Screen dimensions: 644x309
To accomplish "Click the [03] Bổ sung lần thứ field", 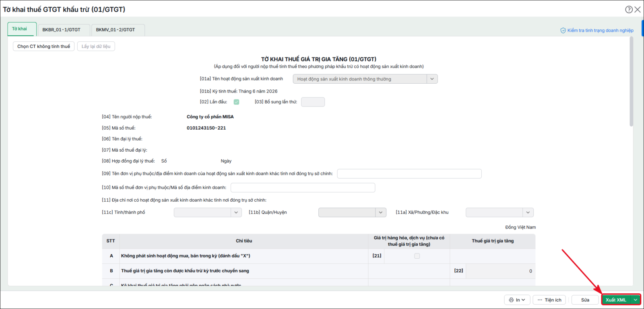I will click(x=313, y=102).
